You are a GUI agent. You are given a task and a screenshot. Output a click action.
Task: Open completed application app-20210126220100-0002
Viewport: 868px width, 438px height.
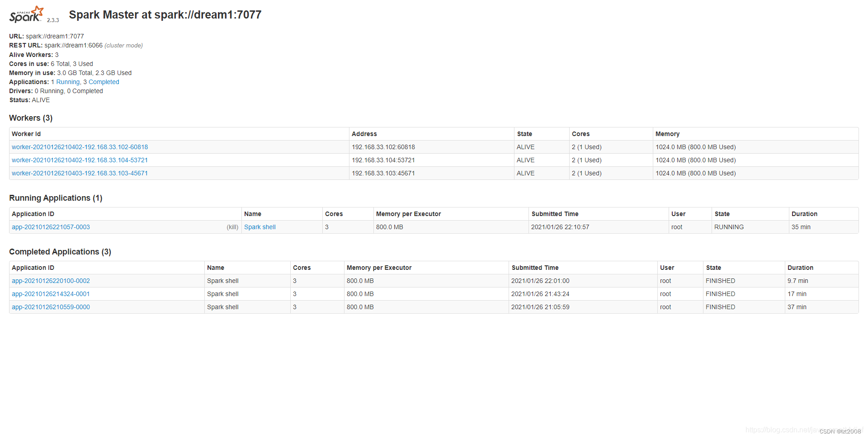point(51,281)
